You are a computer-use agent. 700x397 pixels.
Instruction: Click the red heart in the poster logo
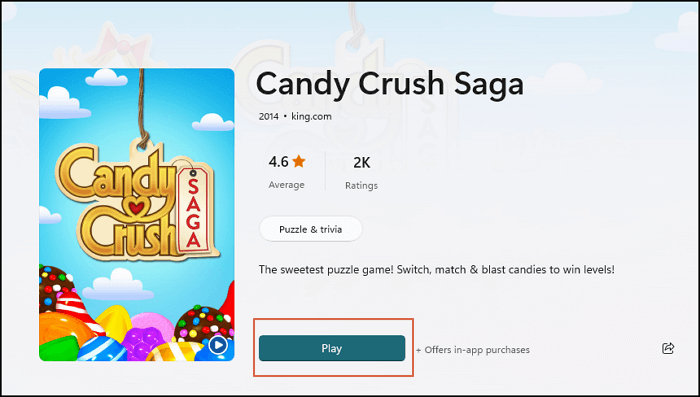137,208
